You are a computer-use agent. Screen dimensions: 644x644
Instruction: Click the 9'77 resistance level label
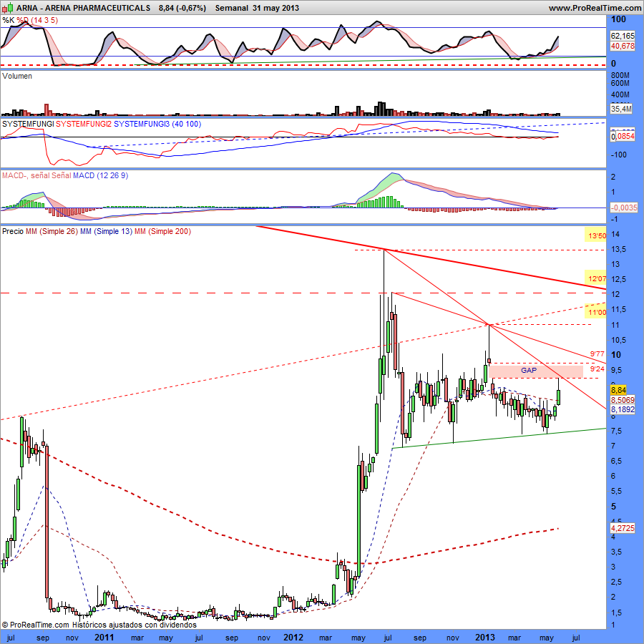coord(597,353)
